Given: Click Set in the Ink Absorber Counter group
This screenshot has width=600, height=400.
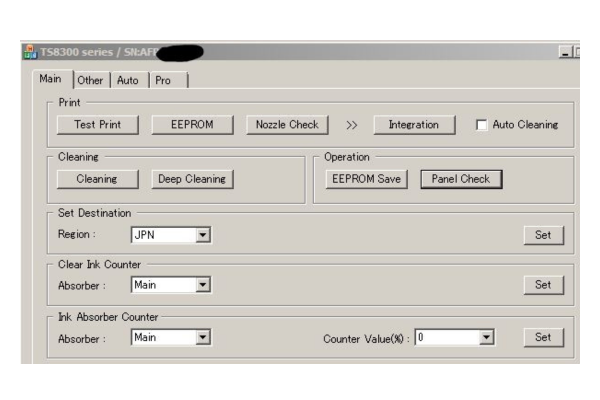Looking at the screenshot, I should (543, 337).
